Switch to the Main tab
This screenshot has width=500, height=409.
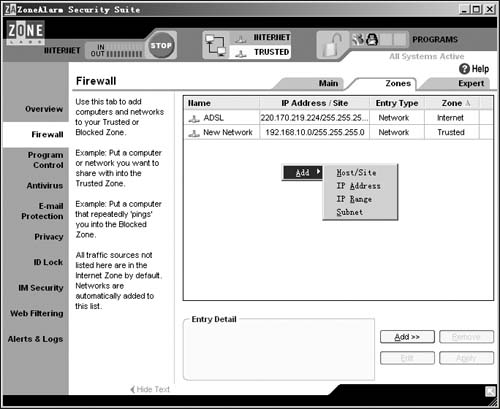point(328,83)
